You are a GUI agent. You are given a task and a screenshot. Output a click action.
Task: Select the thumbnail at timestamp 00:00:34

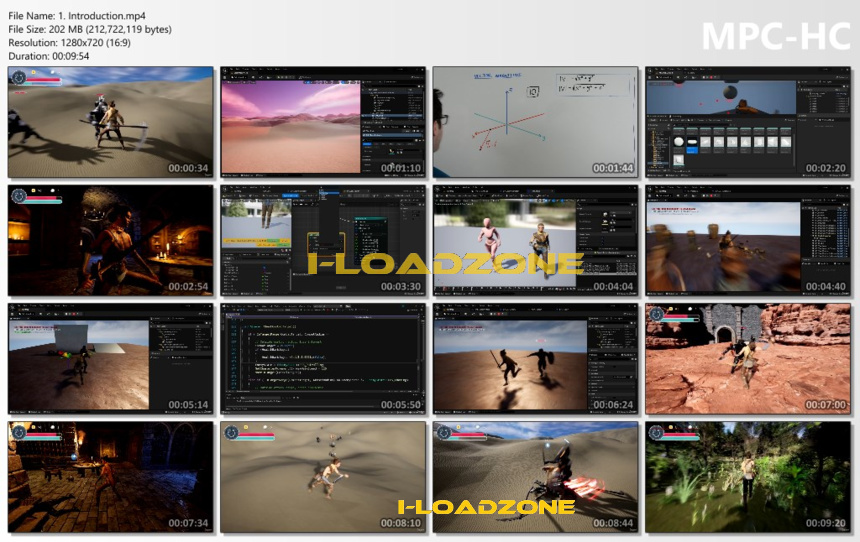tap(111, 122)
